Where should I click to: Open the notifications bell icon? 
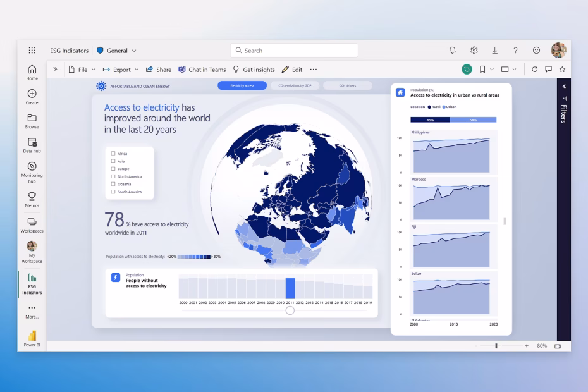click(453, 51)
